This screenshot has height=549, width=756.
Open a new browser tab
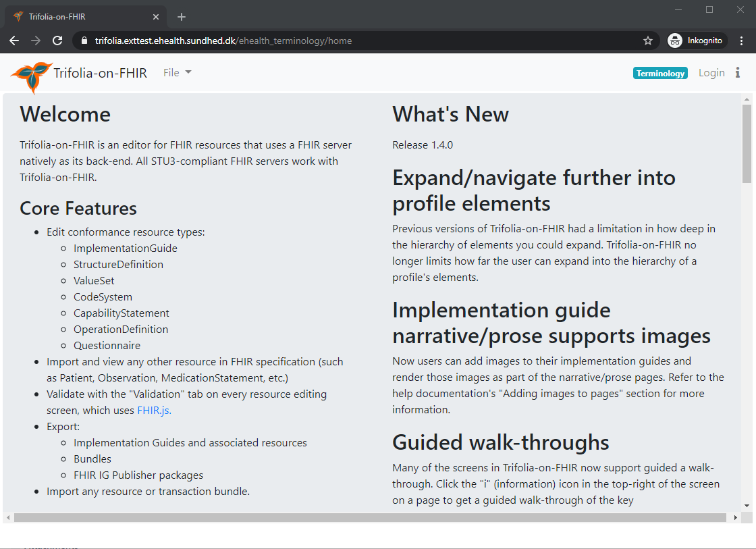click(182, 17)
